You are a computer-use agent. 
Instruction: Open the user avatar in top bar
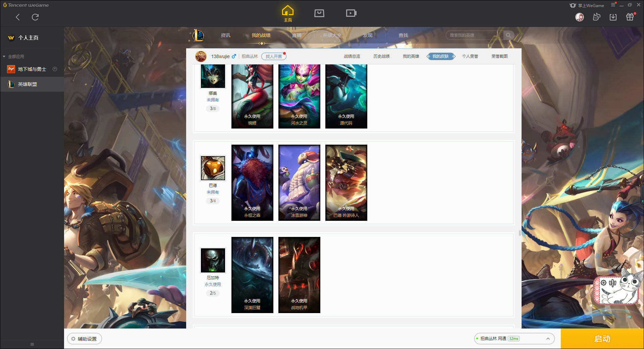[580, 17]
